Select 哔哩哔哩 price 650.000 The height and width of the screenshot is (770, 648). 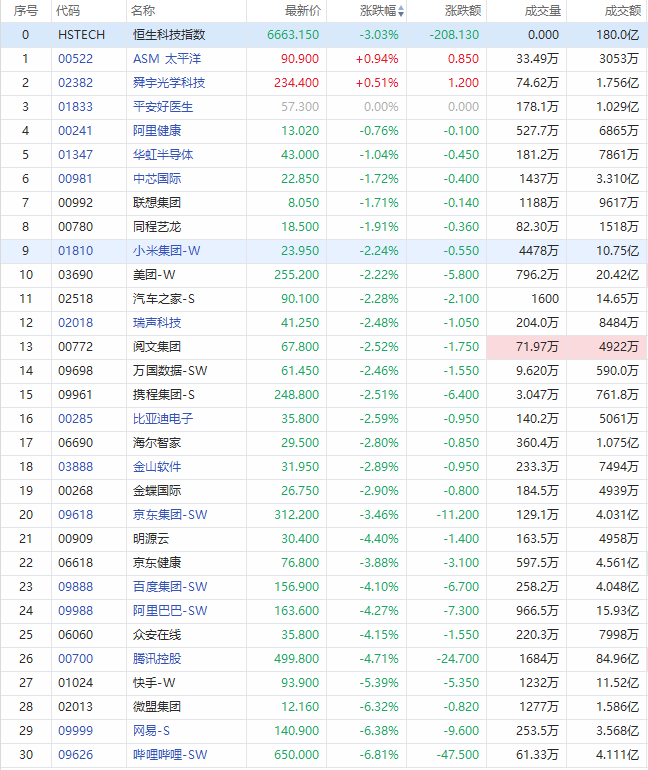[297, 755]
